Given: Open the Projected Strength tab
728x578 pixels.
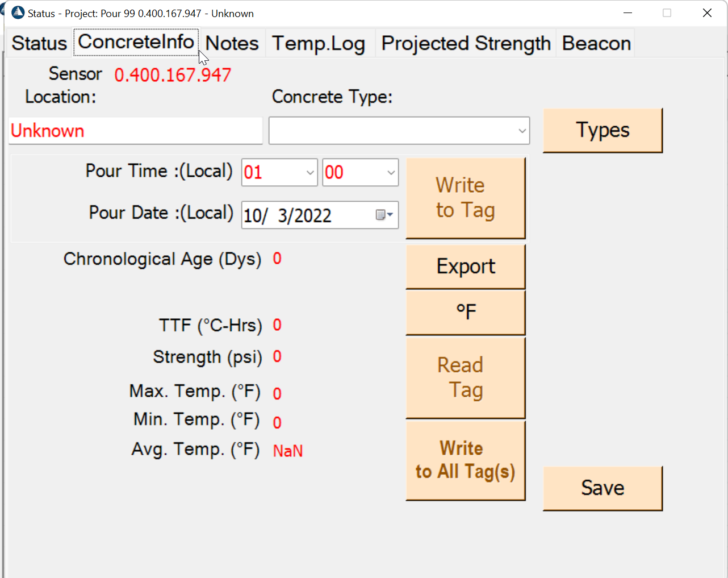Looking at the screenshot, I should (x=466, y=43).
